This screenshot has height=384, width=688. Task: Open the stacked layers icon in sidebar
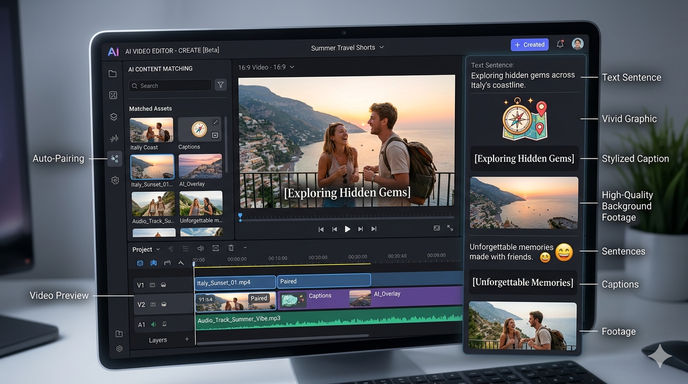(114, 117)
